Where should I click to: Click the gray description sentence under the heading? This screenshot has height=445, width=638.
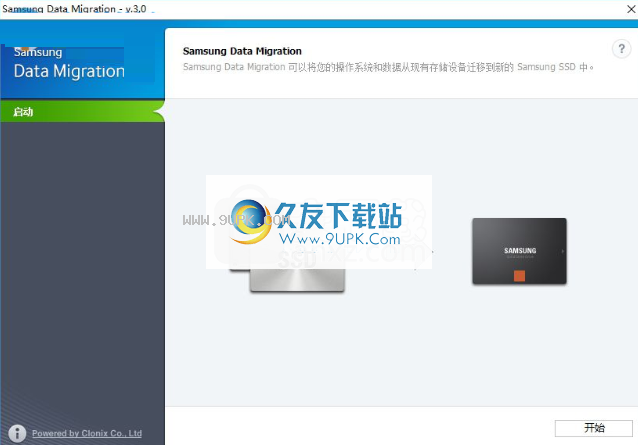pos(388,67)
